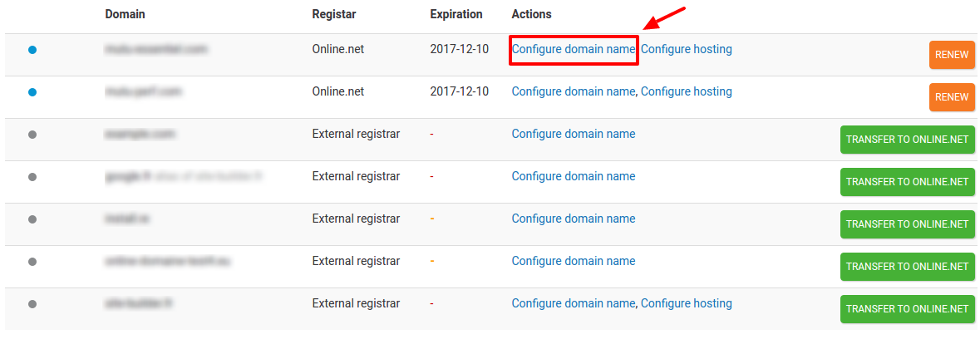Click the blue status dot in the second row
The height and width of the screenshot is (344, 980).
[32, 92]
